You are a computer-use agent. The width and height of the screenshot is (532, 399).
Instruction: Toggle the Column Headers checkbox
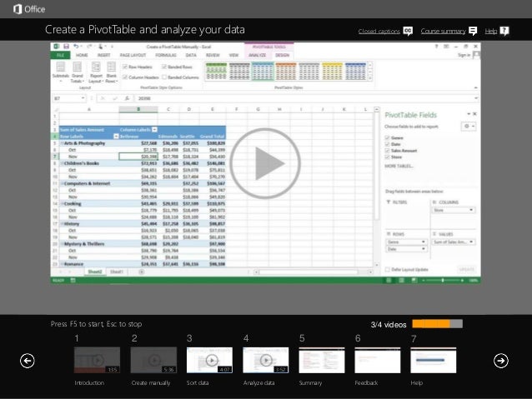125,77
